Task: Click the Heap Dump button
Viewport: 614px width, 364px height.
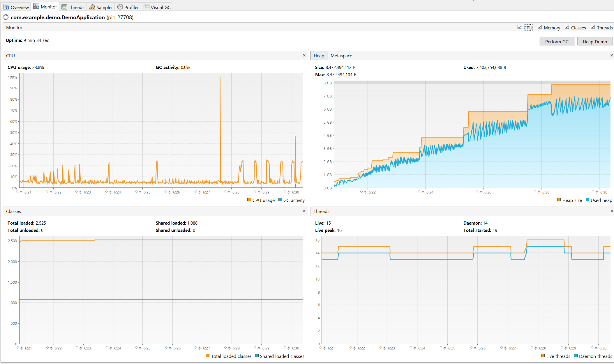Action: coord(594,42)
